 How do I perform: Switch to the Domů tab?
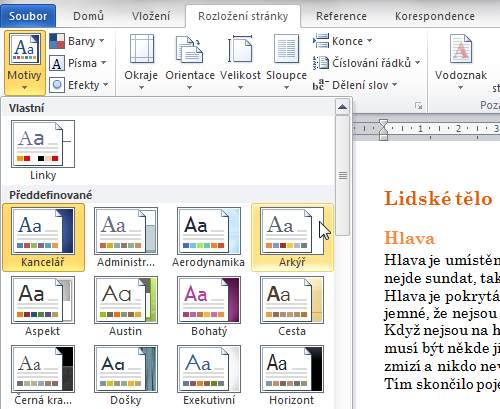[x=89, y=16]
